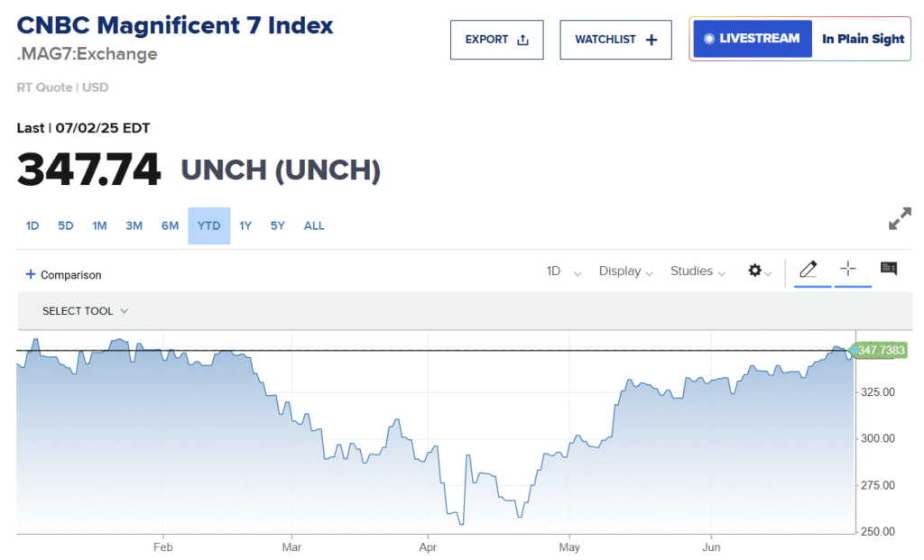The image size is (924, 560).
Task: Open the chart settings gear icon
Action: pos(755,271)
